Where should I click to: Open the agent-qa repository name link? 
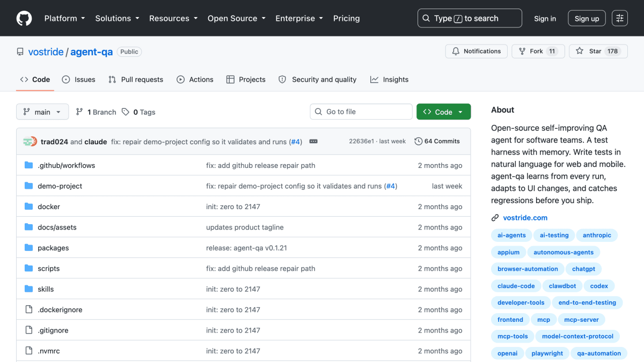click(92, 52)
